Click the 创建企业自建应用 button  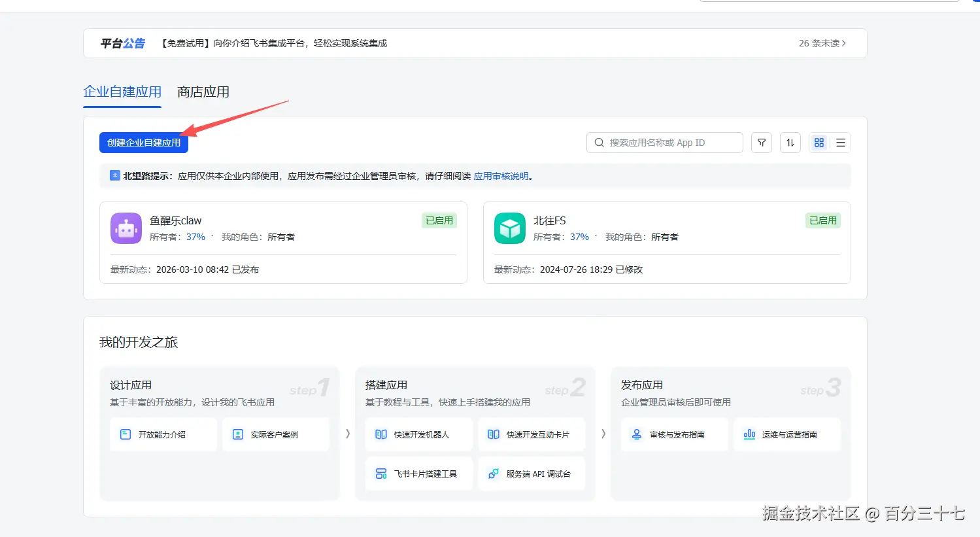point(144,143)
